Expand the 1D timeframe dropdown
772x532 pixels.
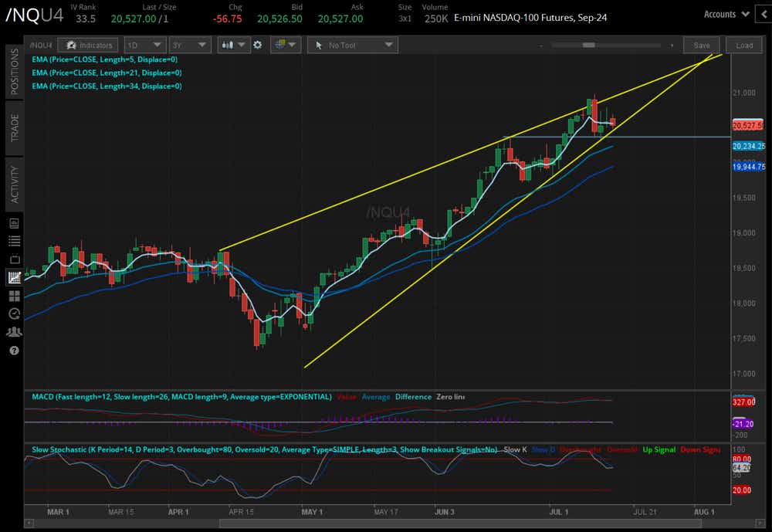[x=144, y=45]
